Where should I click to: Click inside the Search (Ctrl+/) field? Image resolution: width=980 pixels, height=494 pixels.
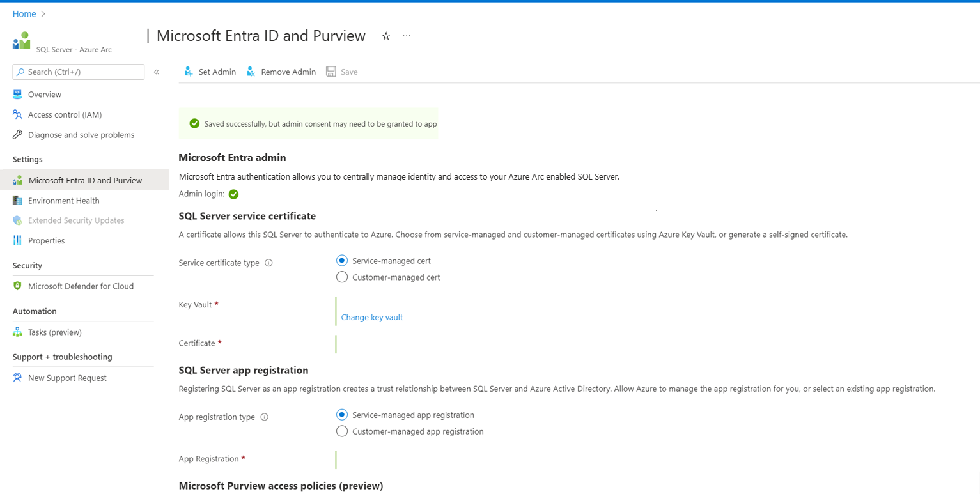pyautogui.click(x=78, y=72)
